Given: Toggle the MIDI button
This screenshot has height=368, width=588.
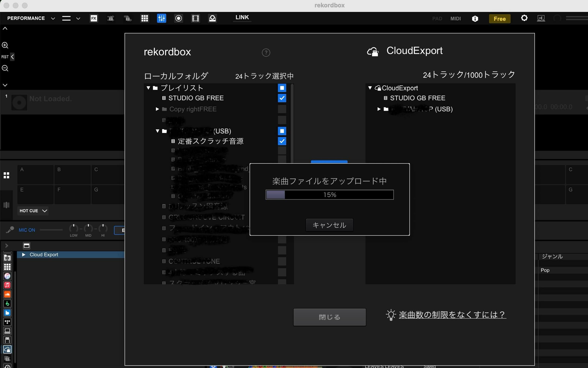Looking at the screenshot, I should coord(455,19).
